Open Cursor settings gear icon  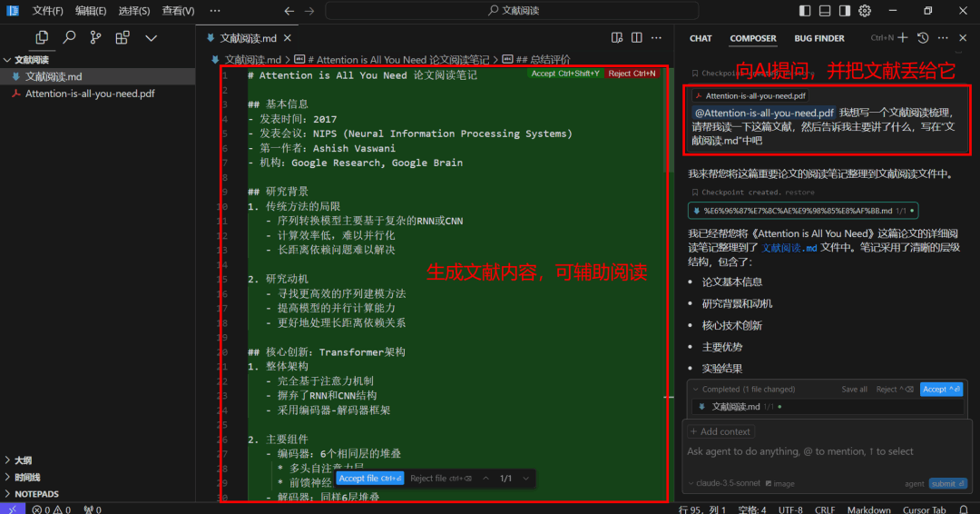865,11
